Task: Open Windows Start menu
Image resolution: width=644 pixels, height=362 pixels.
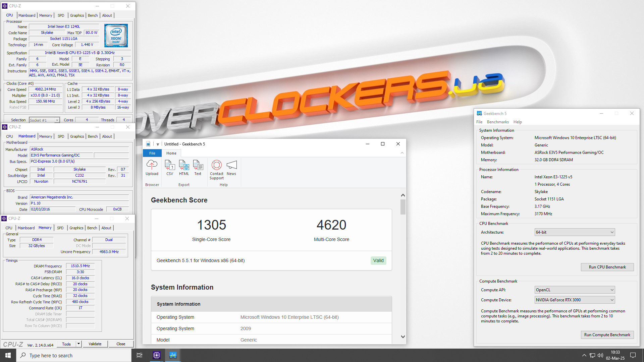Action: pos(8,355)
